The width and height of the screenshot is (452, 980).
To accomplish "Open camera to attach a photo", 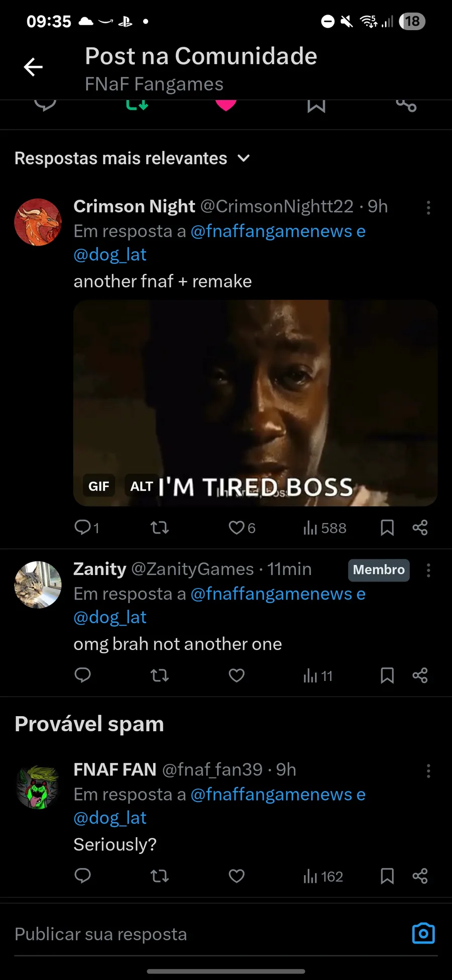I will click(423, 933).
